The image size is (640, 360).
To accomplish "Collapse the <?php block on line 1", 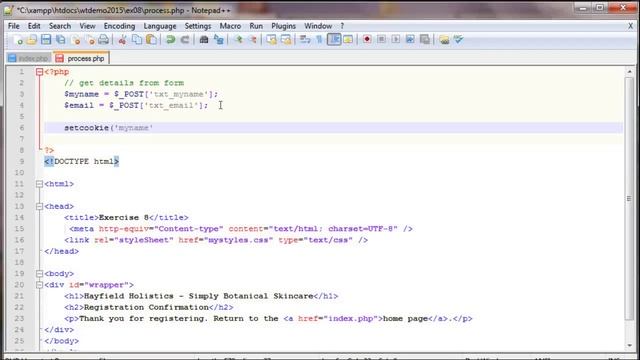I will point(40,72).
